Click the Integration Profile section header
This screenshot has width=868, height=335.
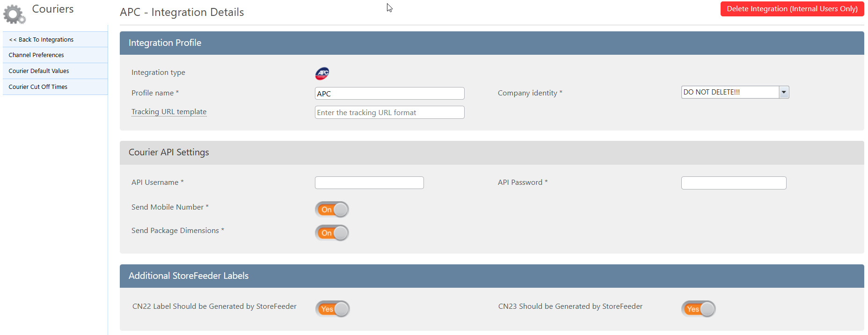492,43
